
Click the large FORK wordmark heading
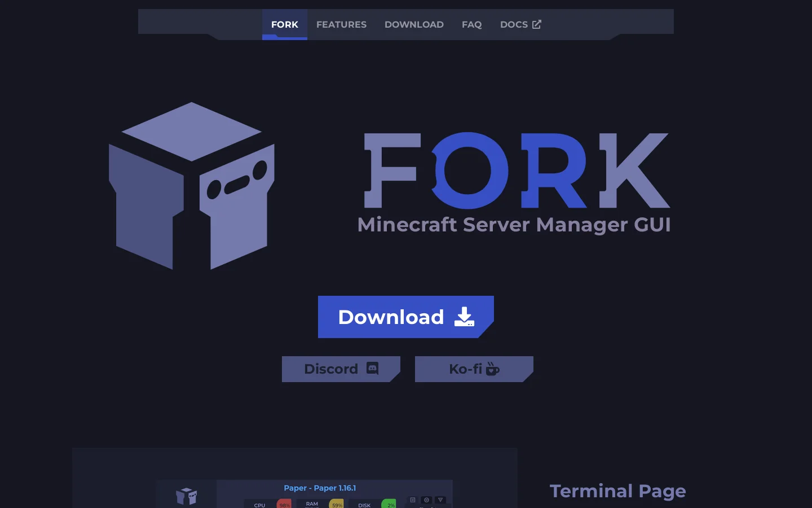(517, 170)
